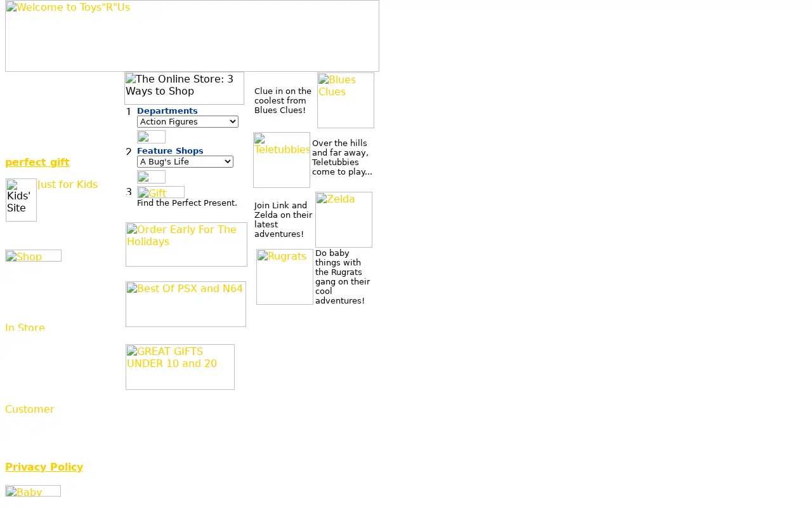Expand the Feature Shops dropdown showing A Bug's Life
This screenshot has height=508, width=812.
tap(185, 161)
